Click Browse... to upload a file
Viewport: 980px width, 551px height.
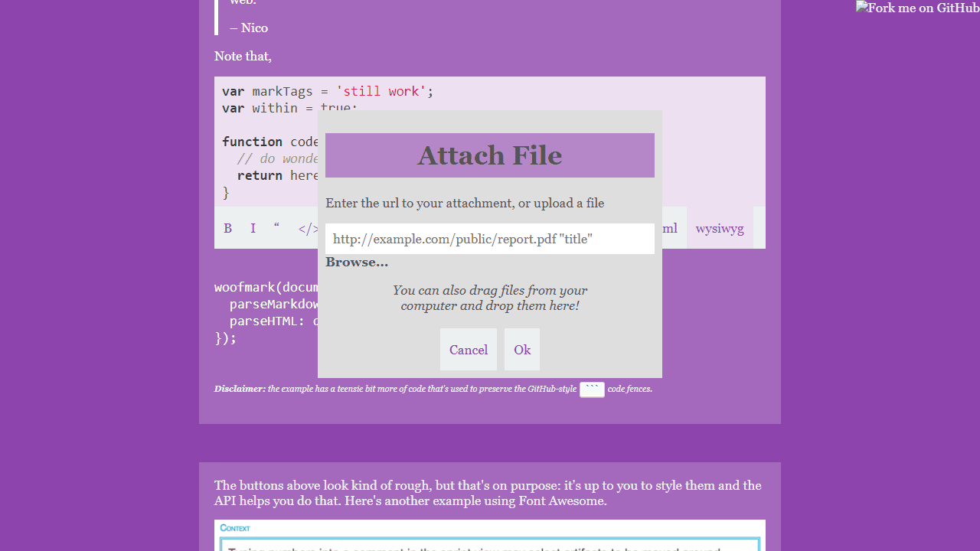(x=357, y=262)
